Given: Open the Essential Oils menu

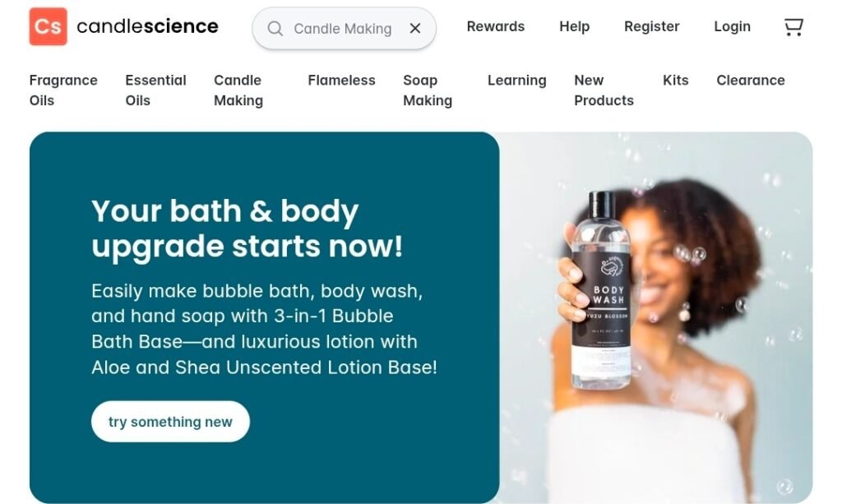Looking at the screenshot, I should point(155,90).
